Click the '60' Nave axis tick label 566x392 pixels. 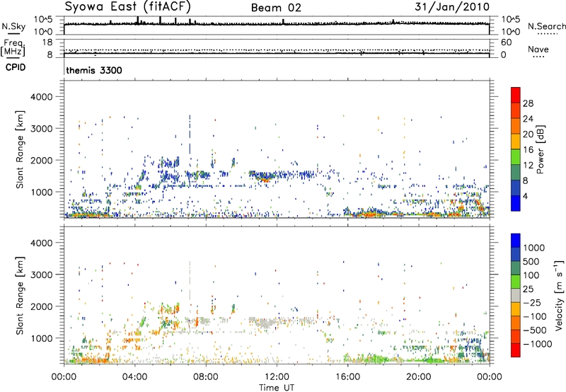506,42
